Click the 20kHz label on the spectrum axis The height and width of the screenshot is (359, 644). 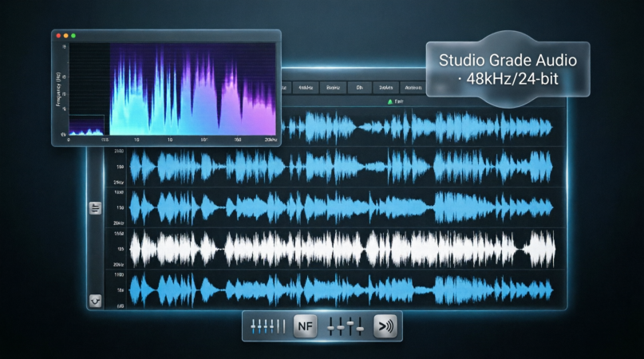[x=271, y=140]
